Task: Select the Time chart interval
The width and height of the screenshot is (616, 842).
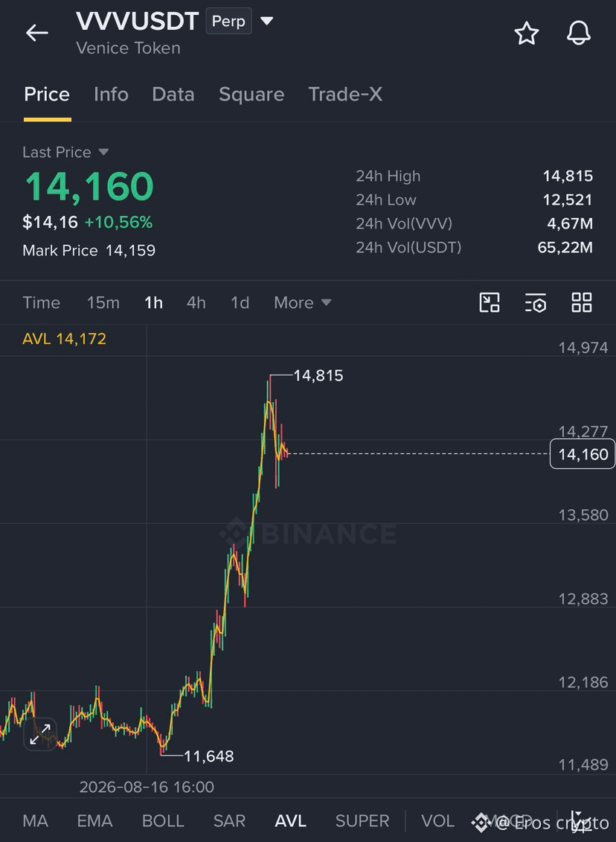Action: coord(42,303)
